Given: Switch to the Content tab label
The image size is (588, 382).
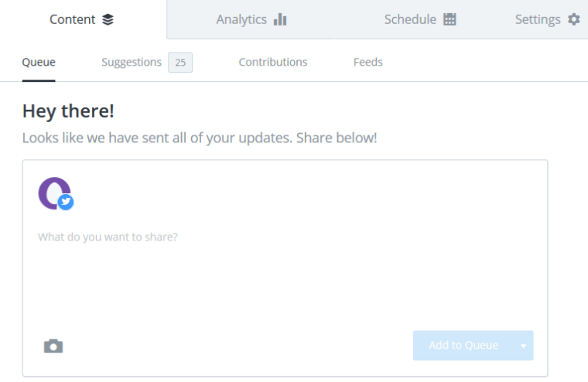Looking at the screenshot, I should click(x=72, y=19).
